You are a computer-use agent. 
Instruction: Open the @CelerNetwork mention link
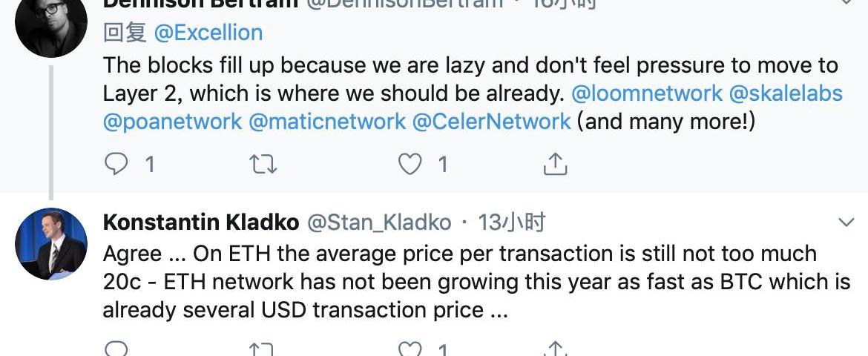click(491, 121)
